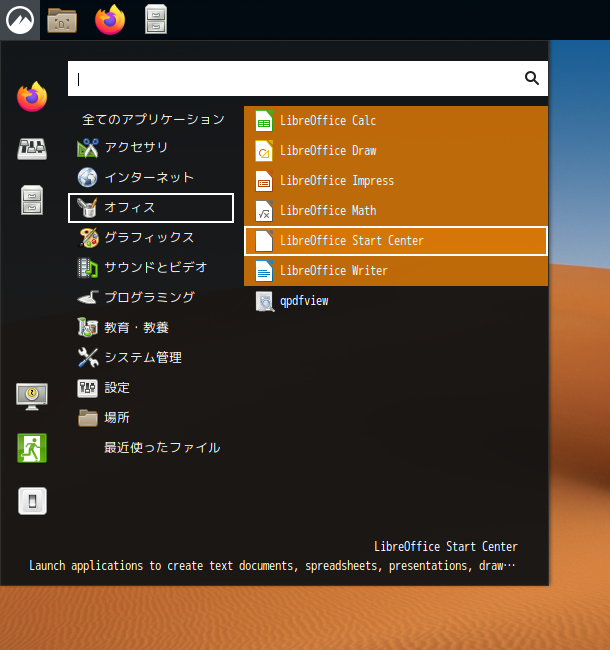Open the archive cabinet icon in the top panel
The height and width of the screenshot is (650, 610).
point(156,19)
